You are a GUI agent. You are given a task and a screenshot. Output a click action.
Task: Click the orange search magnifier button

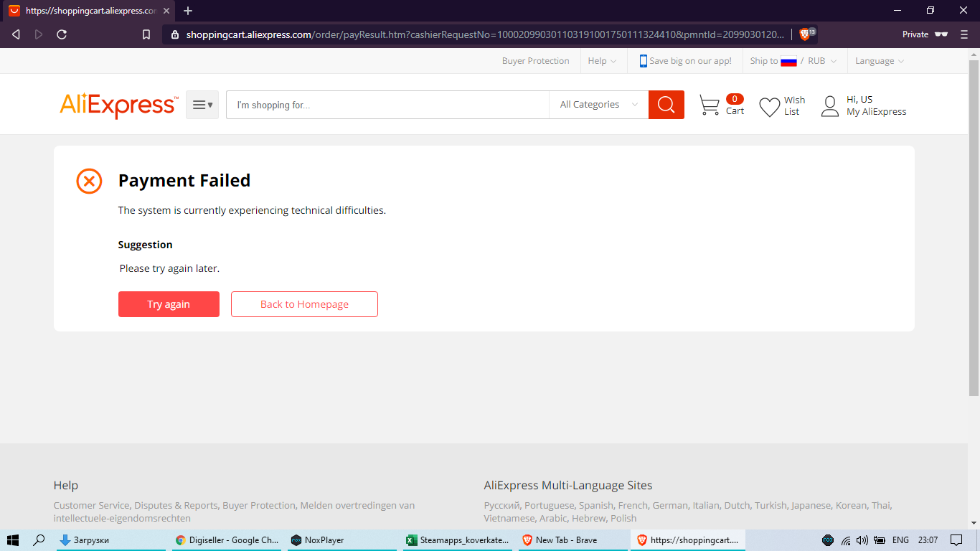pyautogui.click(x=666, y=105)
